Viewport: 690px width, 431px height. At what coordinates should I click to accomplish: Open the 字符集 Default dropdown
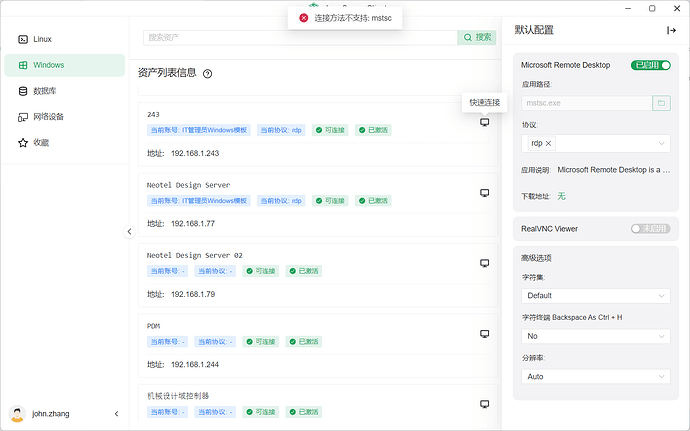[x=596, y=296]
